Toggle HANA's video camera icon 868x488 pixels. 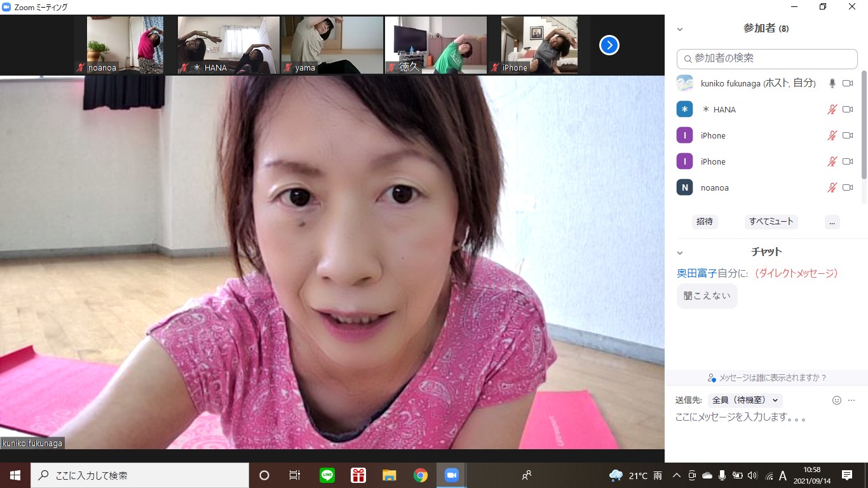(x=848, y=109)
